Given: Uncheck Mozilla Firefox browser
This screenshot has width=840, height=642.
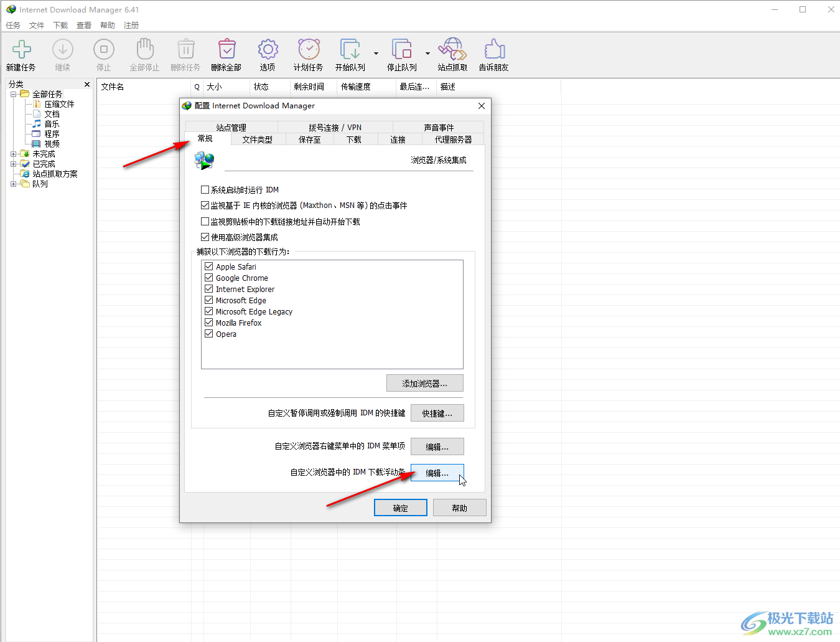Looking at the screenshot, I should click(209, 323).
